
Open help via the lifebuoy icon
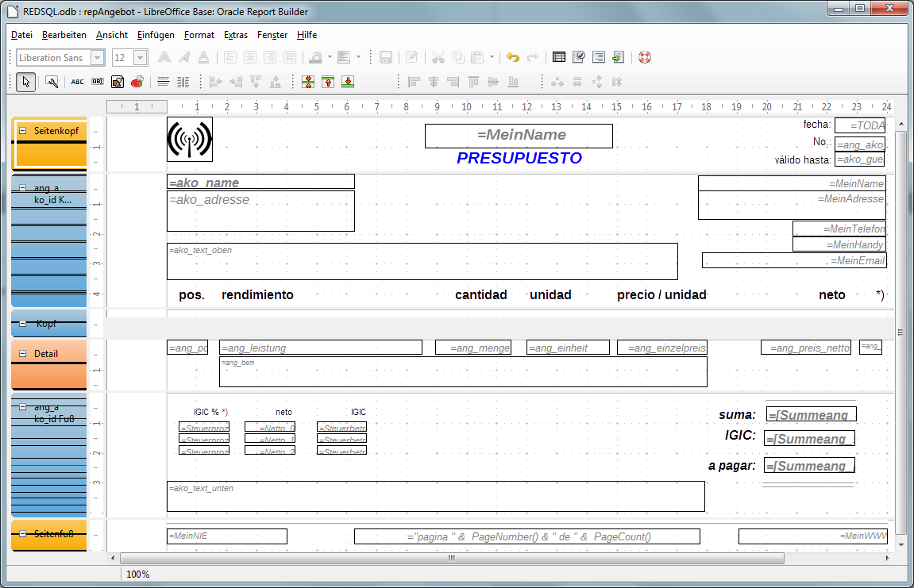click(x=644, y=57)
